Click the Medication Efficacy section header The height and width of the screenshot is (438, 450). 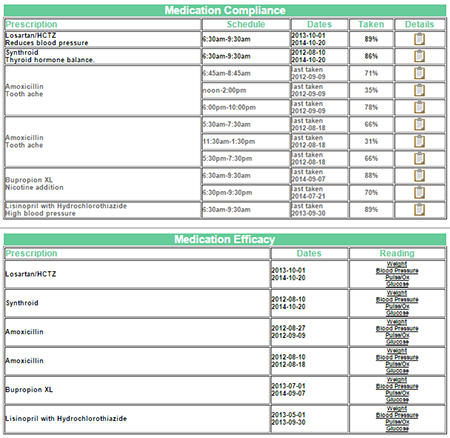pyautogui.click(x=225, y=239)
